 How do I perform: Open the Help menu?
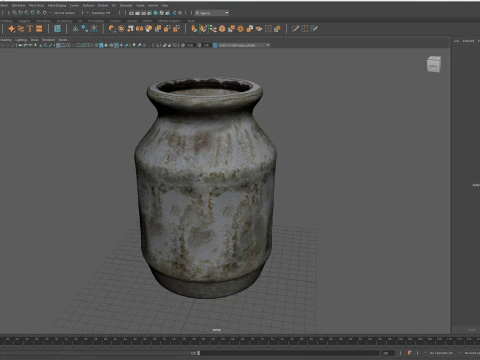165,5
